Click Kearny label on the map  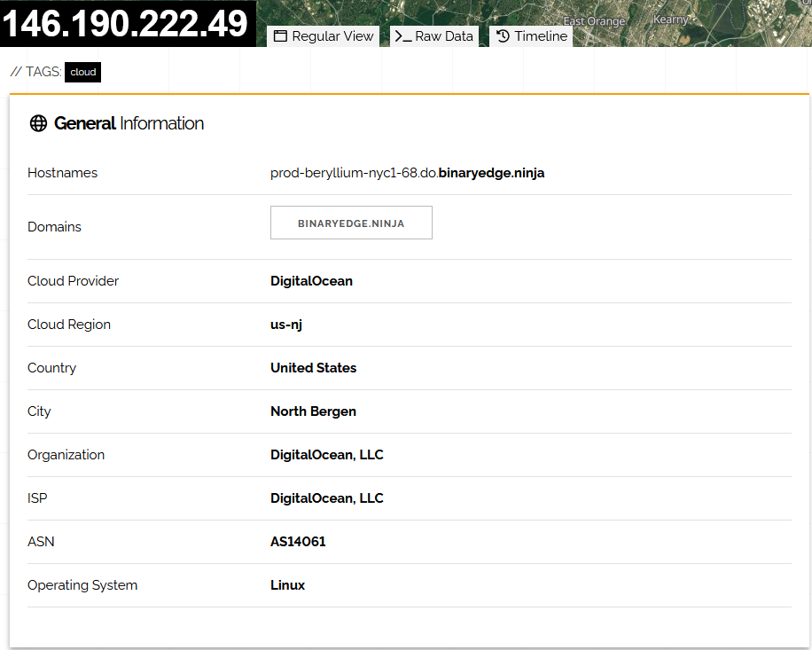[670, 20]
